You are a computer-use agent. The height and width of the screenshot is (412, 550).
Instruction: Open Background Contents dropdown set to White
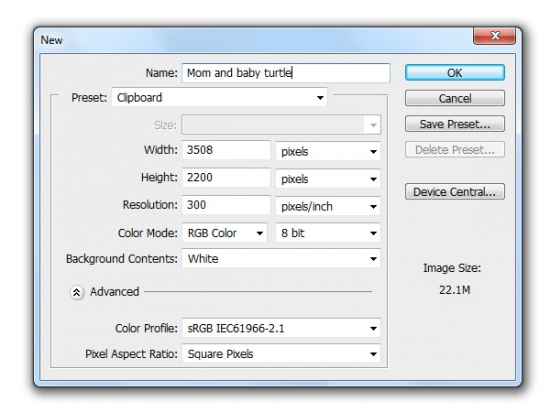point(281,258)
